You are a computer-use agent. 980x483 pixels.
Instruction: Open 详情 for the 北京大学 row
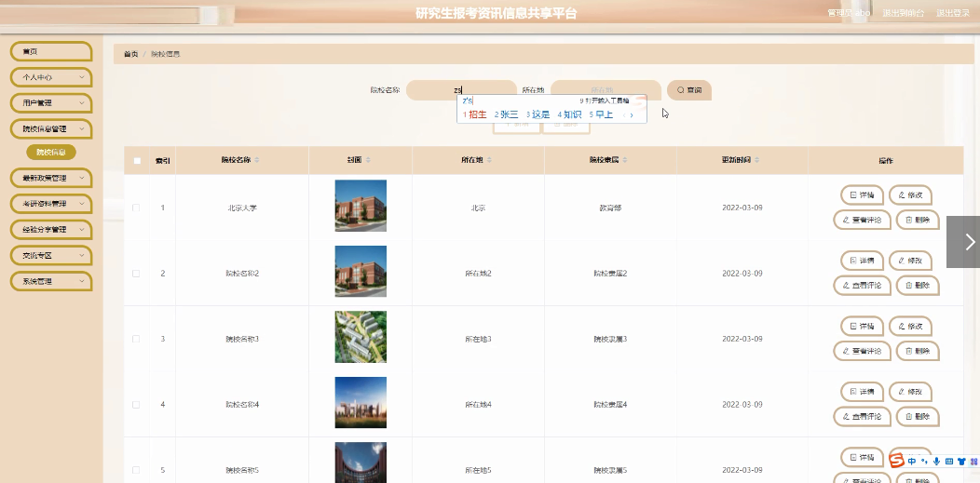862,195
